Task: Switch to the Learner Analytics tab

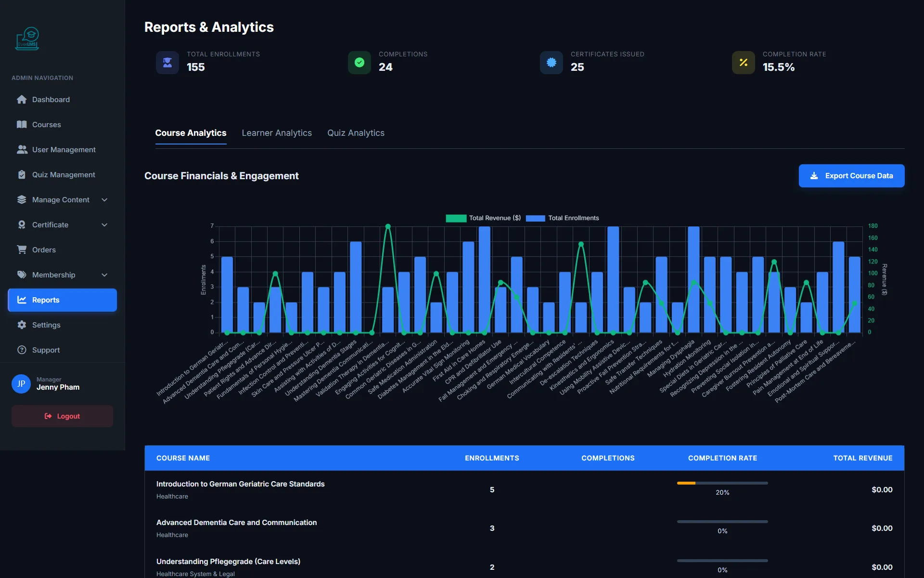Action: tap(277, 133)
